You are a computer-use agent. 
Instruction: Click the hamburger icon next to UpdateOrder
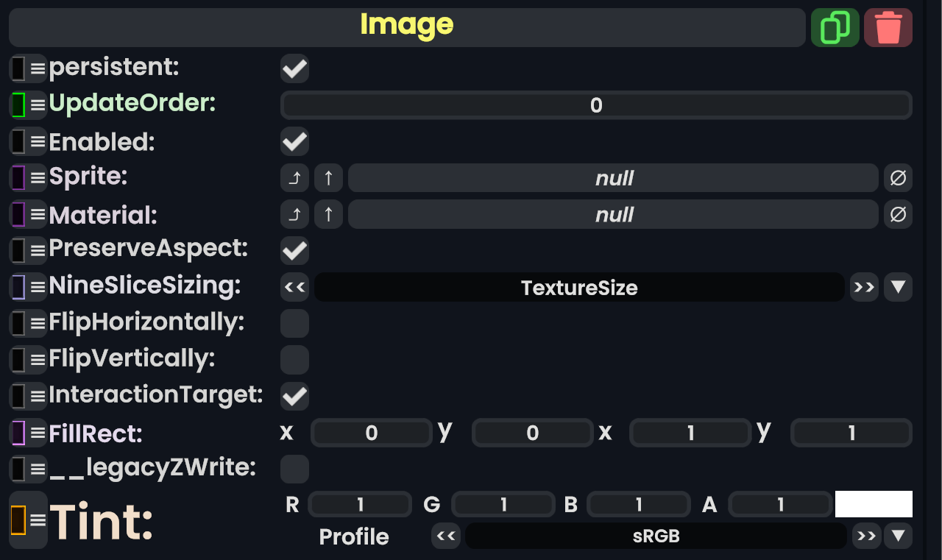coord(38,104)
